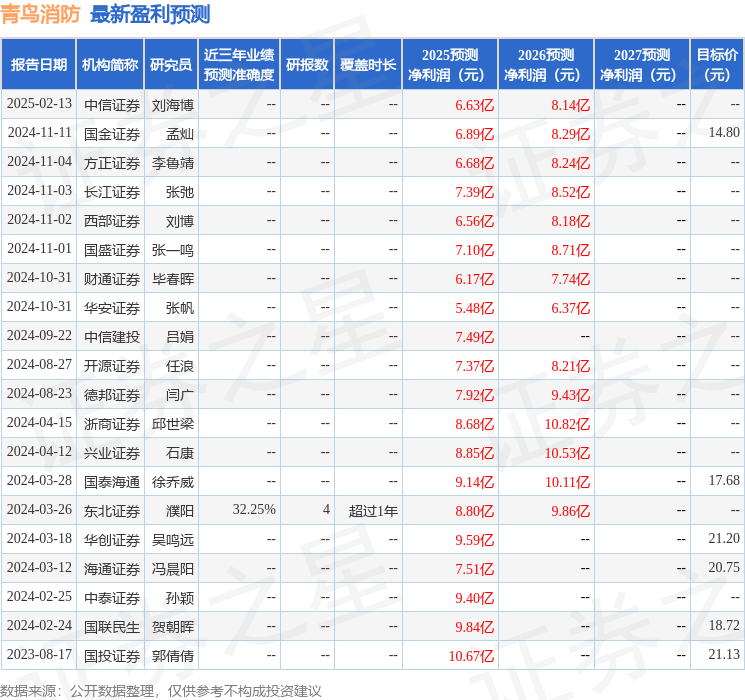This screenshot has width=745, height=700.
Task: Click researcher 张一鸣
Action: point(172,250)
